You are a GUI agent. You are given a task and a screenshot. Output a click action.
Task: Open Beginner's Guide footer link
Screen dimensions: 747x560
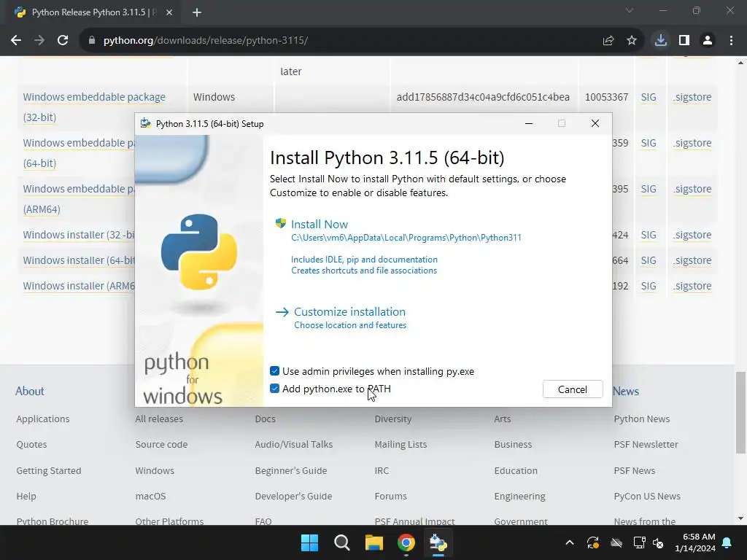[x=290, y=470]
